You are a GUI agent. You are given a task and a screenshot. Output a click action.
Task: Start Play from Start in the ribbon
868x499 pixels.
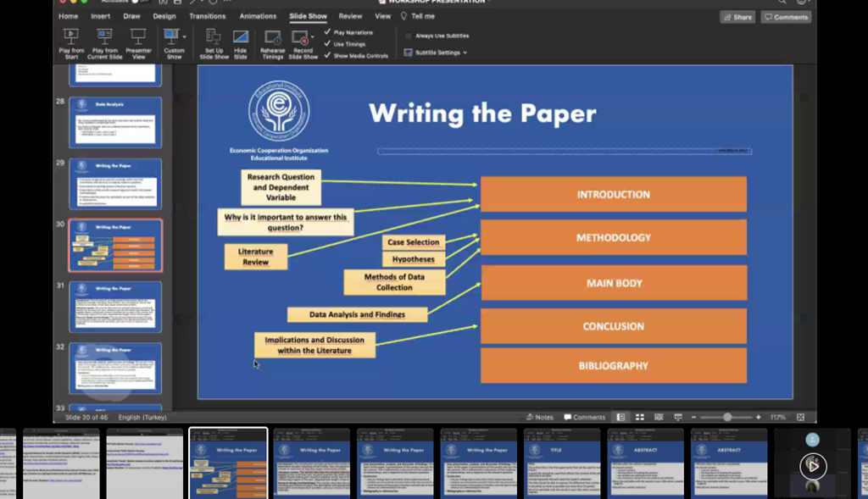71,44
